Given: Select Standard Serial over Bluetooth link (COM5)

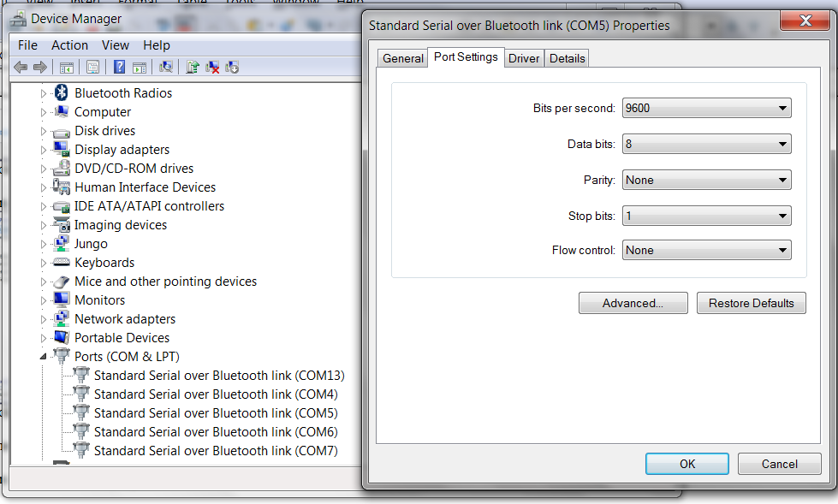Looking at the screenshot, I should tap(216, 413).
